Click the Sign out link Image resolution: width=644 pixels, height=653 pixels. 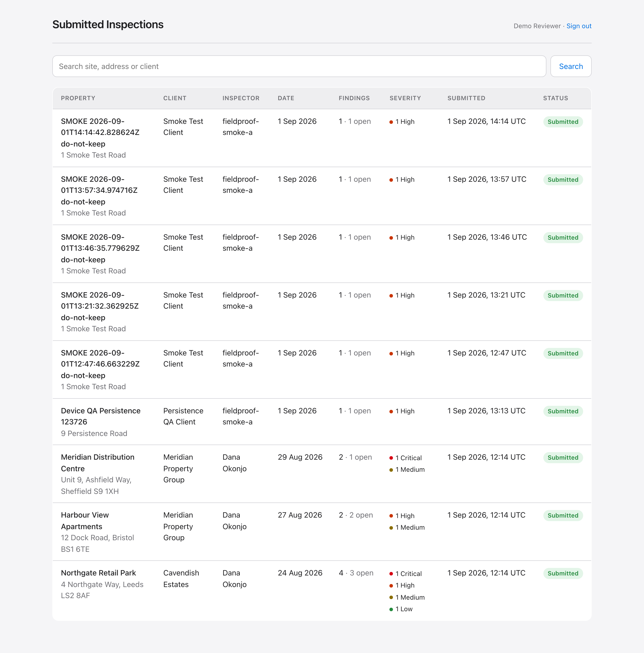click(579, 26)
